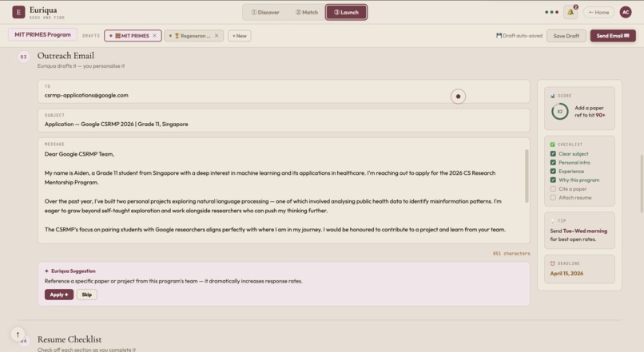Click the deadline clock icon
Image resolution: width=644 pixels, height=352 pixels.
coord(552,263)
